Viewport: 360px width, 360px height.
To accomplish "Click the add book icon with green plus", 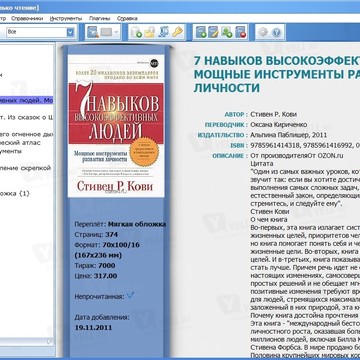I will coord(201,32).
